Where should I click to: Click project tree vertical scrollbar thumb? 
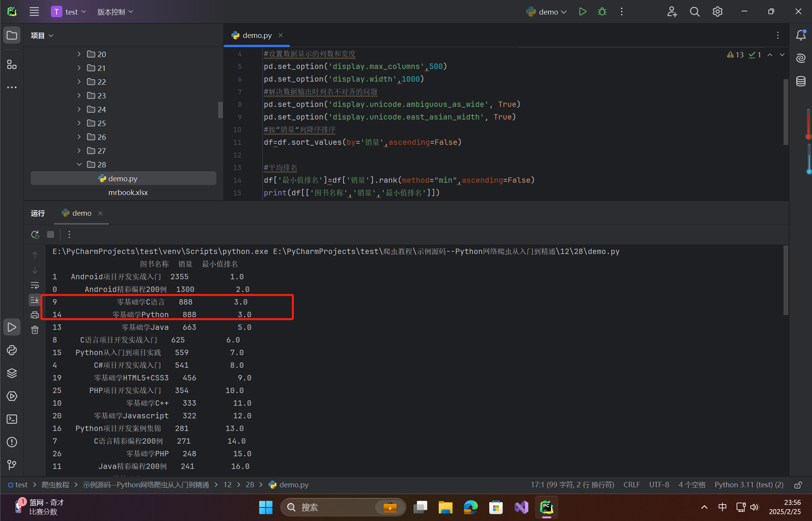220,110
